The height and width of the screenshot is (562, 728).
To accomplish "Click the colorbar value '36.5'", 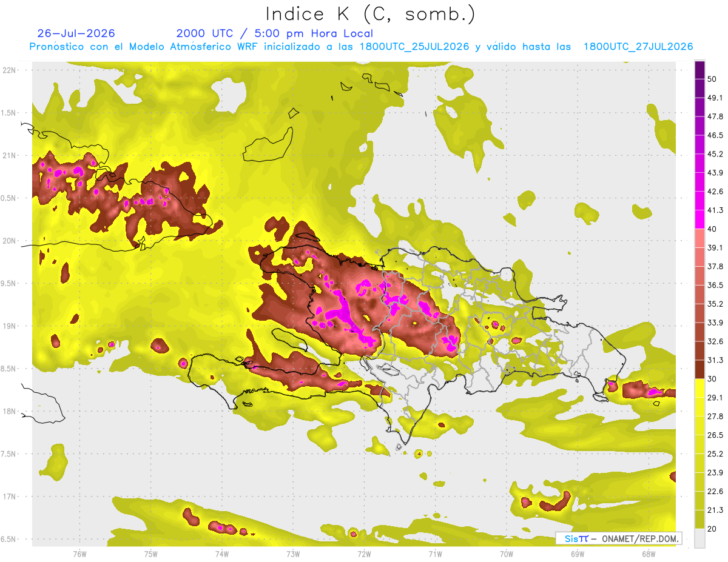I will click(x=715, y=285).
